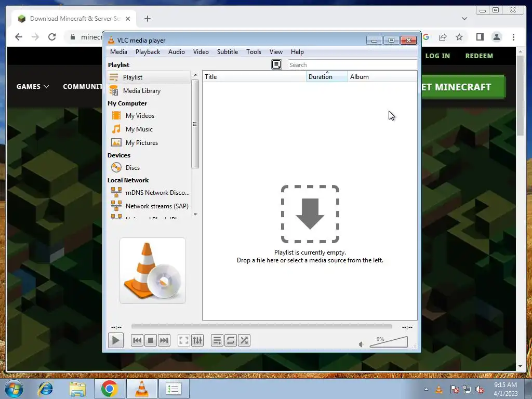This screenshot has width=532, height=399.
Task: Toggle loop mode button
Action: (x=230, y=340)
